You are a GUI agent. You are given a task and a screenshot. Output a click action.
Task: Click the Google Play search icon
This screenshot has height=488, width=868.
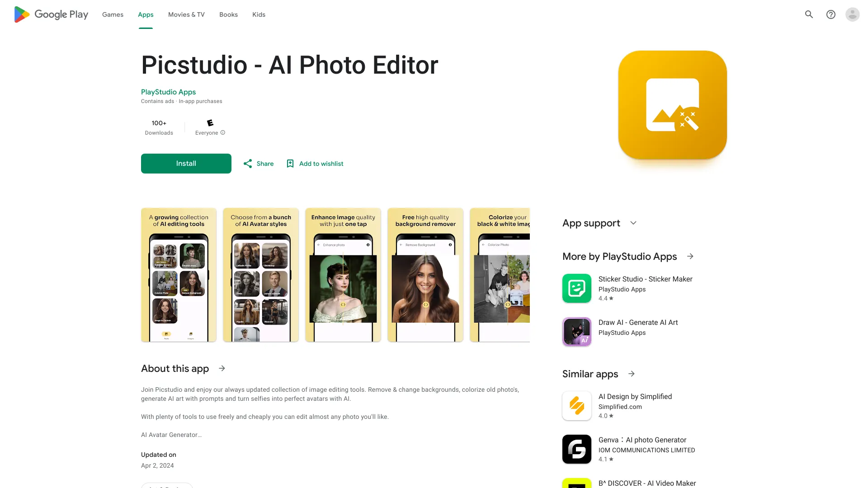click(809, 14)
